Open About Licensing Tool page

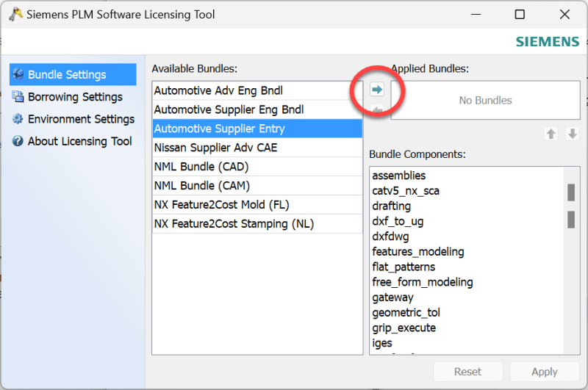click(x=73, y=141)
